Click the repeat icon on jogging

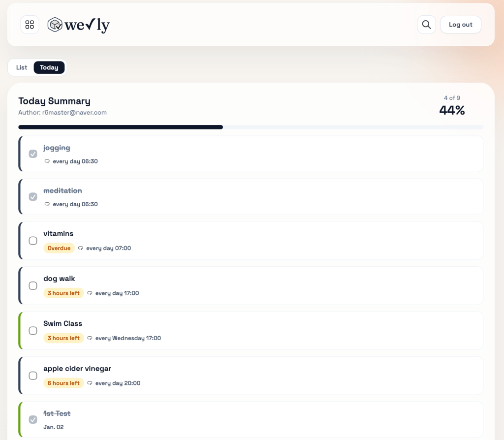[47, 161]
